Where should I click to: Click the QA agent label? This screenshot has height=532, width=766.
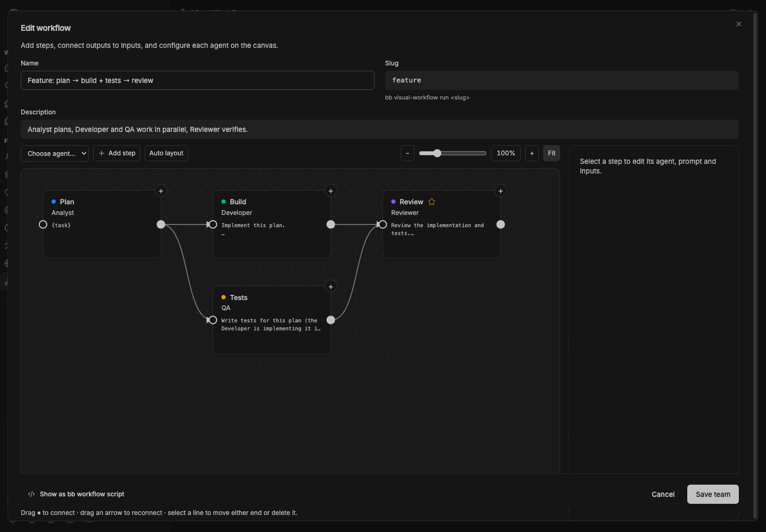[226, 308]
